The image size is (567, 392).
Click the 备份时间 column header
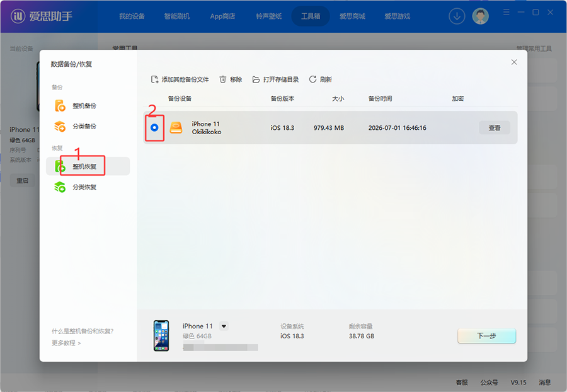[x=380, y=98]
